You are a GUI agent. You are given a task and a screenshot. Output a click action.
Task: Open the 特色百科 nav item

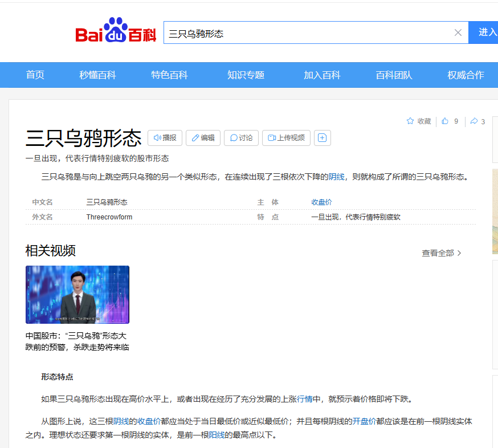(169, 75)
